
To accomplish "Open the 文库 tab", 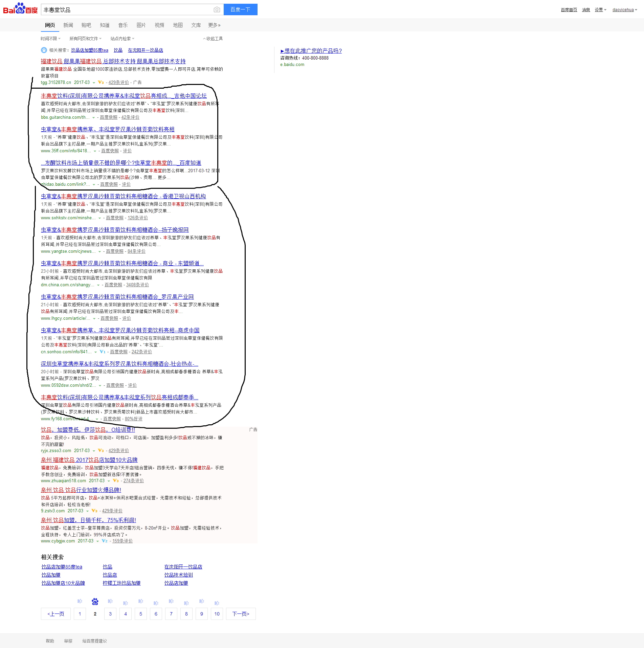I will [x=196, y=25].
